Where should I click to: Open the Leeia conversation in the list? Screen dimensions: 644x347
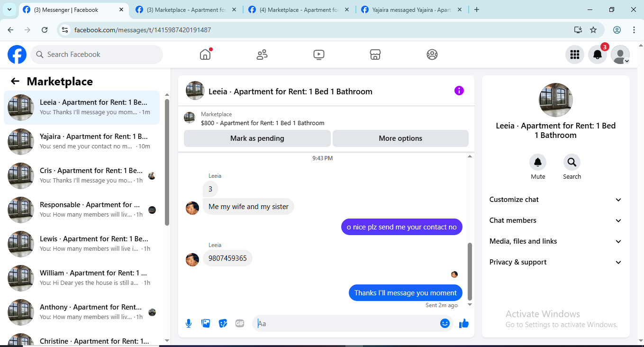click(x=82, y=108)
